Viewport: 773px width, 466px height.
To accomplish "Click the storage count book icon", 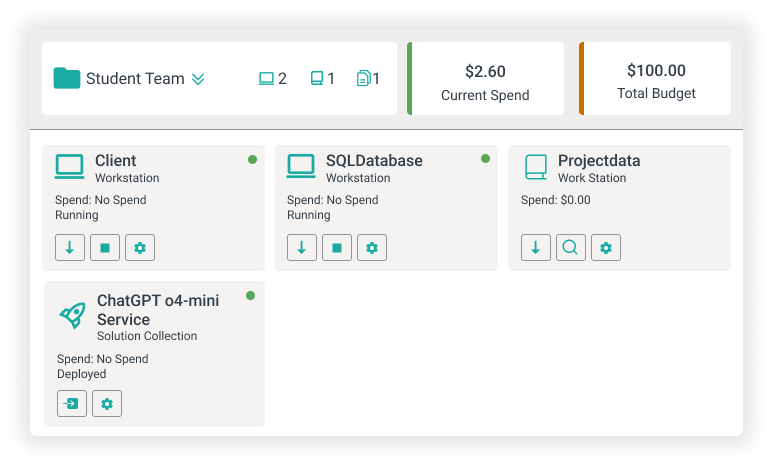I will coord(317,78).
